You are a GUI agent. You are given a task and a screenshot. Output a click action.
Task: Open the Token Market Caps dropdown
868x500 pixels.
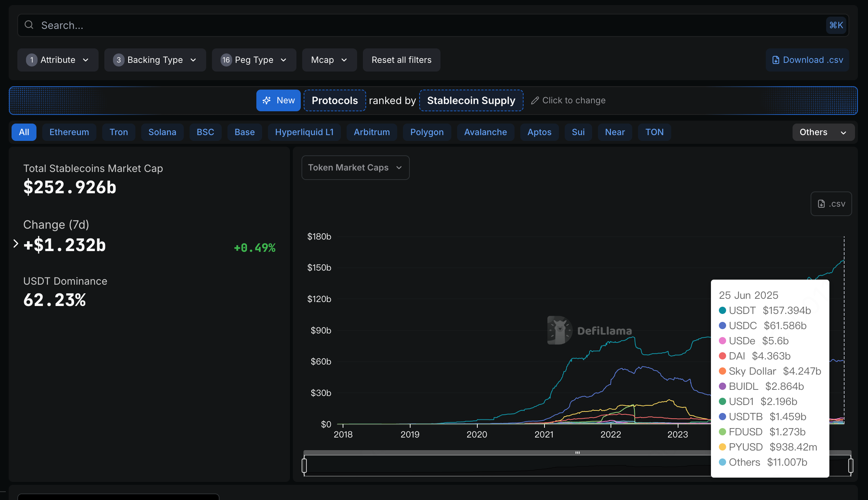(x=355, y=168)
